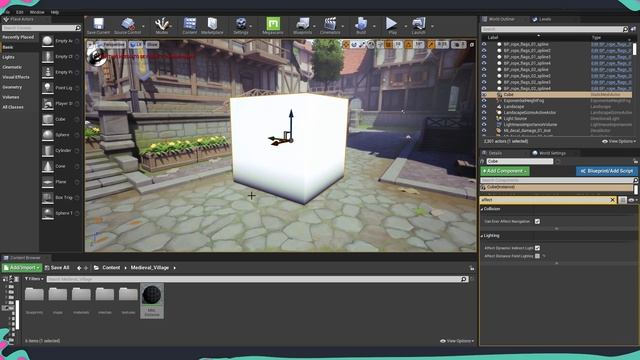This screenshot has height=360, width=640.
Task: Open Add Component dropdown
Action: click(x=505, y=171)
